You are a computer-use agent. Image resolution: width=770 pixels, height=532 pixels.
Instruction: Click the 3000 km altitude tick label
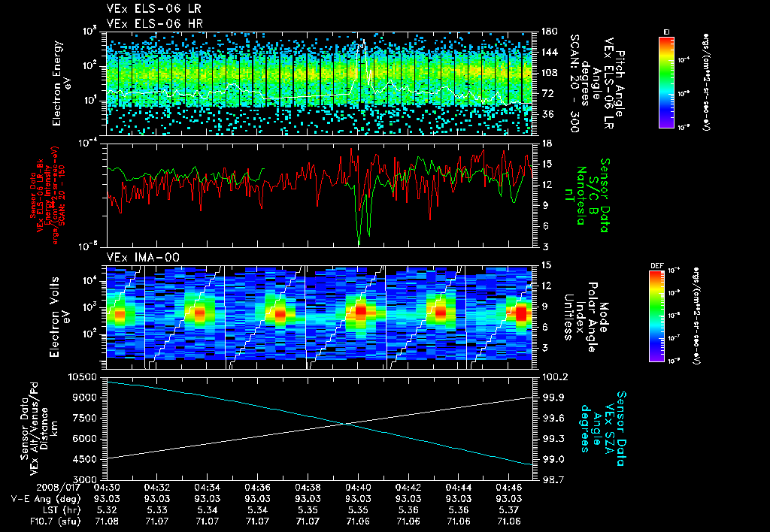click(x=84, y=479)
